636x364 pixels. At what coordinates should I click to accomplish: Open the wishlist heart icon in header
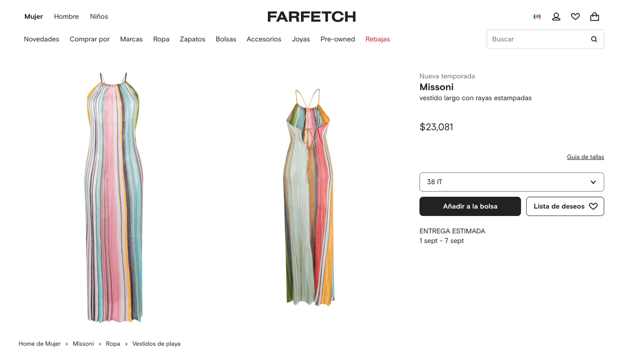click(x=575, y=16)
